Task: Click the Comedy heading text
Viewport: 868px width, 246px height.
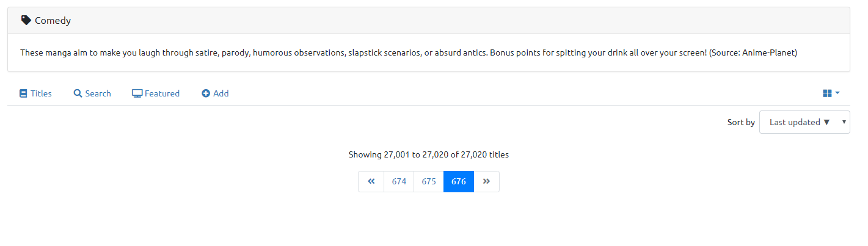Action: pos(53,21)
